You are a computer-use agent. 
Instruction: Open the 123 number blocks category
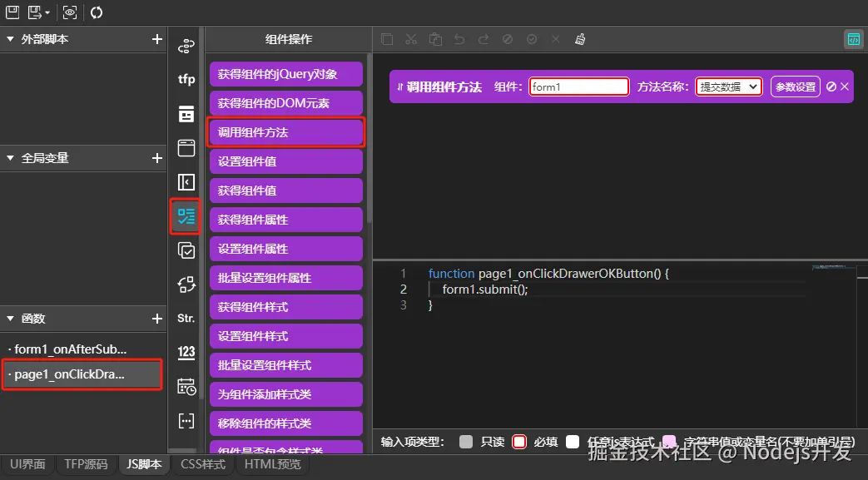(186, 352)
